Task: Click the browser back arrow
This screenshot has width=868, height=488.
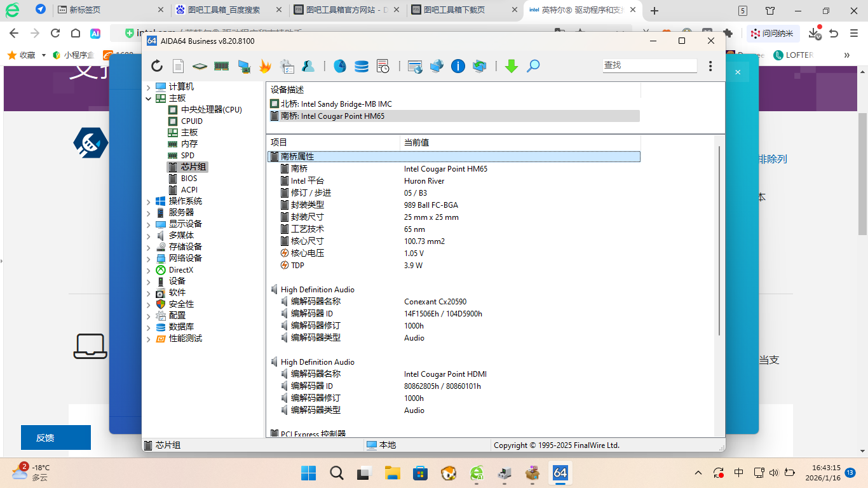Action: [13, 34]
